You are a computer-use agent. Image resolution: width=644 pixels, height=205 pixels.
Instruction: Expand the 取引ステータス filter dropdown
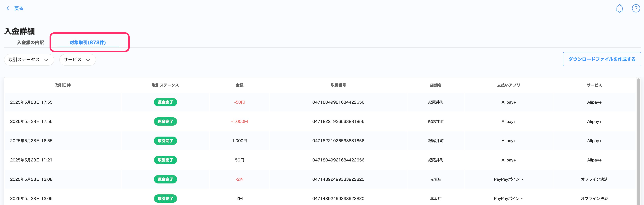(x=29, y=60)
